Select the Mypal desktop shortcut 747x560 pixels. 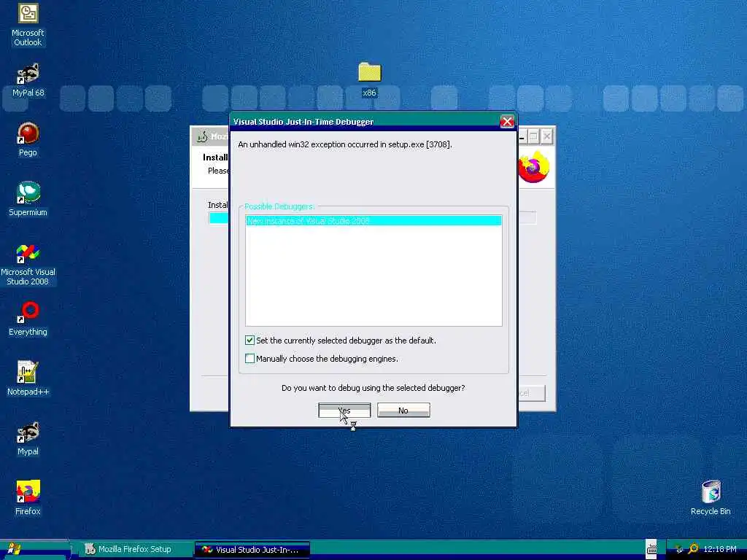tap(28, 439)
